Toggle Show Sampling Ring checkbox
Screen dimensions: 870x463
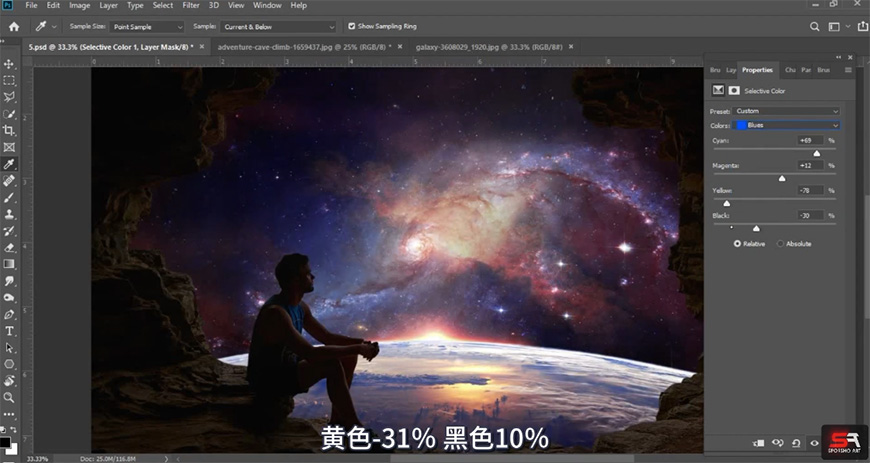coord(351,26)
